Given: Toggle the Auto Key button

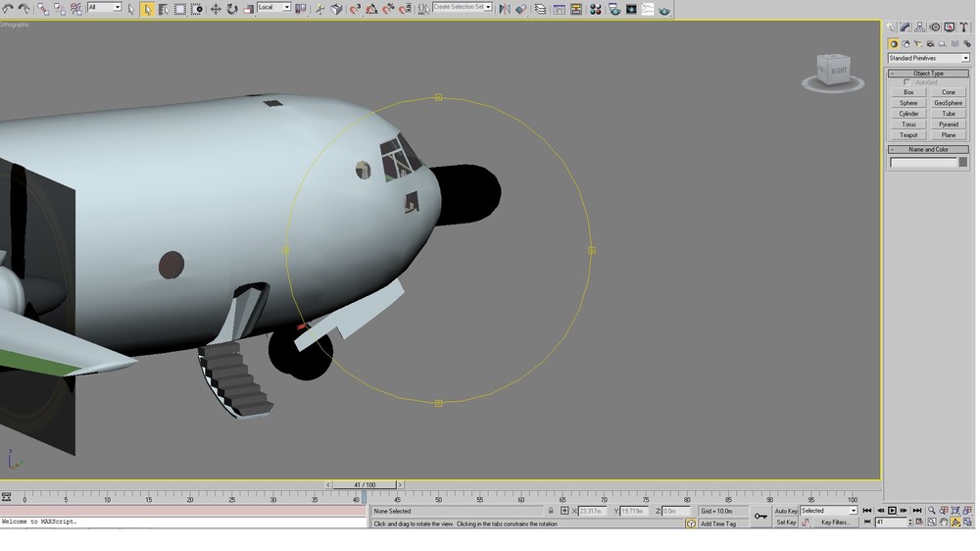Looking at the screenshot, I should [786, 511].
